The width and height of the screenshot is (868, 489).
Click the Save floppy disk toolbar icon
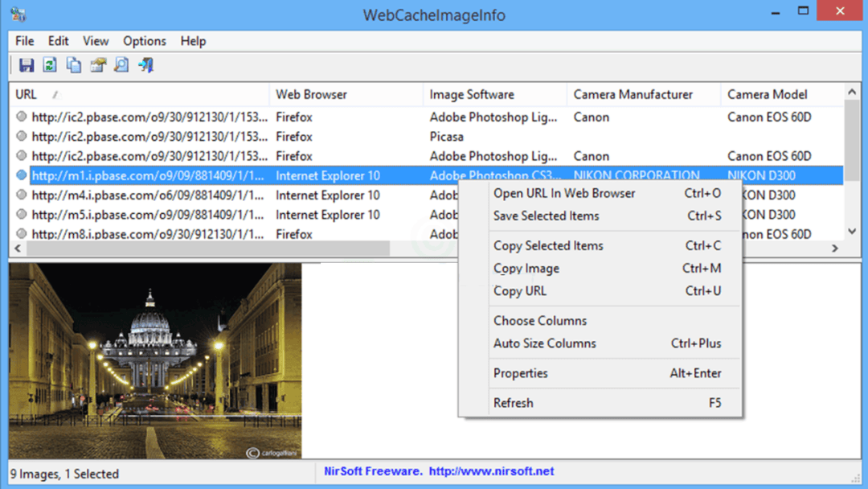[27, 65]
